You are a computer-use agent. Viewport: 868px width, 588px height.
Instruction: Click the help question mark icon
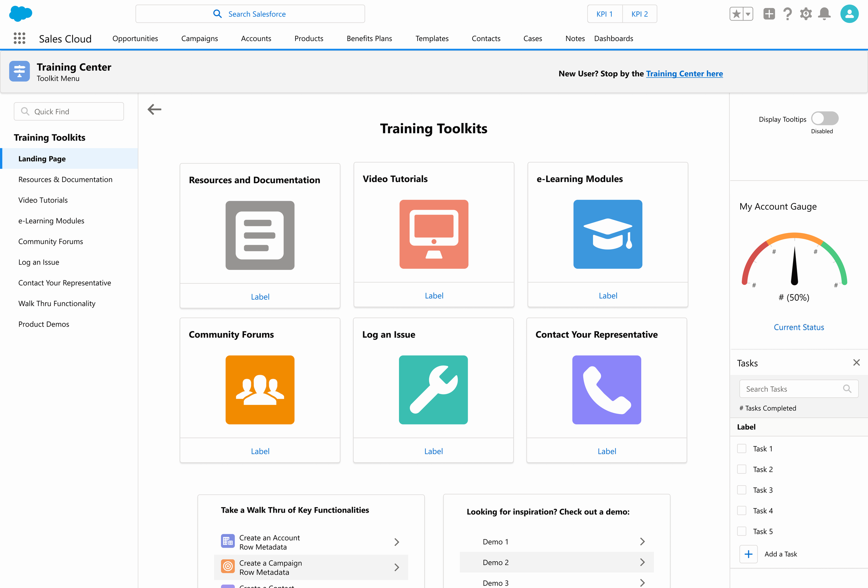click(x=787, y=14)
